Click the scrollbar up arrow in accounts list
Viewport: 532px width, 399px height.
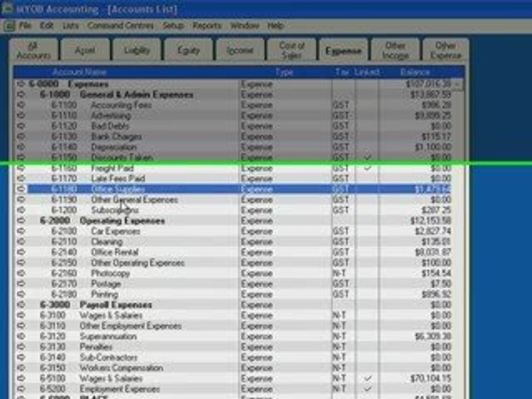(458, 84)
